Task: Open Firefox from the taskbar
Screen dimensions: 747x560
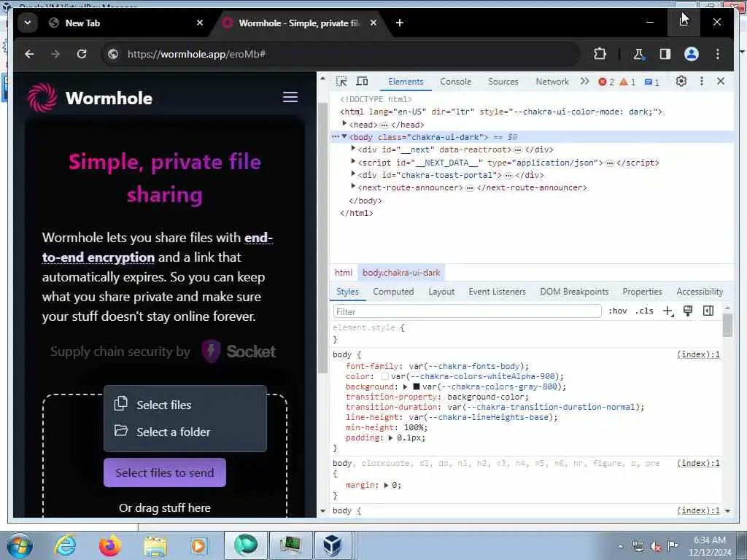Action: [x=110, y=545]
